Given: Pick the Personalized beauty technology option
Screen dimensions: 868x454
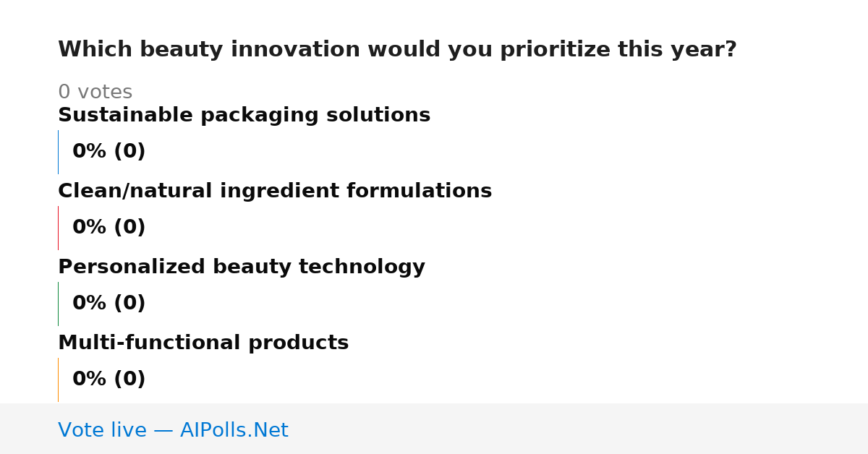Looking at the screenshot, I should pos(242,267).
